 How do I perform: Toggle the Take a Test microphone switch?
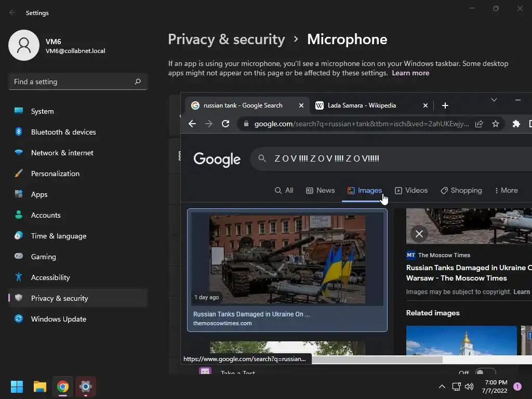tap(485, 372)
